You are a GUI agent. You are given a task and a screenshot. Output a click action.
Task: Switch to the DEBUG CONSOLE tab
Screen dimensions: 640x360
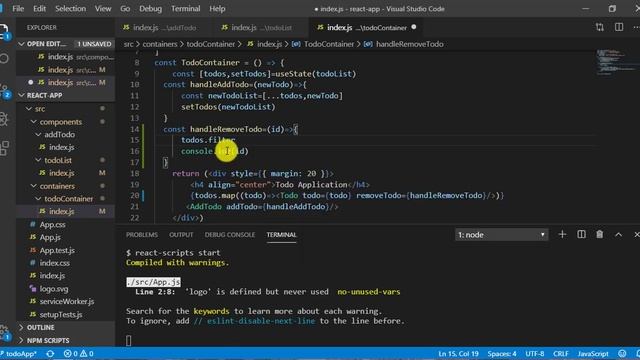230,235
